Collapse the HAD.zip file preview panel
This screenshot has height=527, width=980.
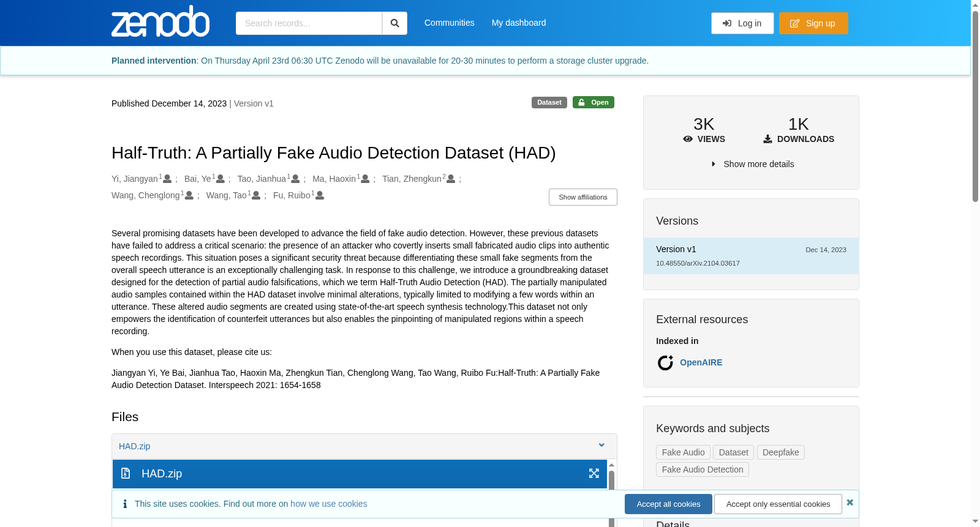click(601, 446)
